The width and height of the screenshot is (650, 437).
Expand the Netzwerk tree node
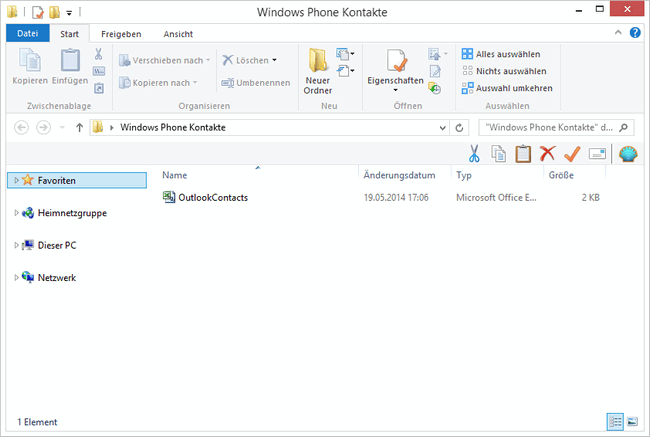click(x=17, y=277)
